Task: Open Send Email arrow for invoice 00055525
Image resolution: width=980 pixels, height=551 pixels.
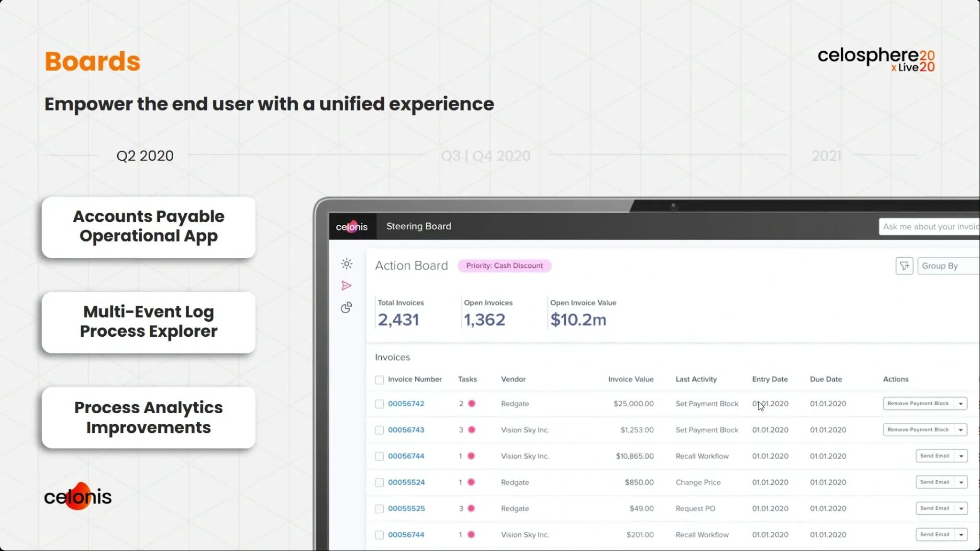Action: tap(961, 508)
